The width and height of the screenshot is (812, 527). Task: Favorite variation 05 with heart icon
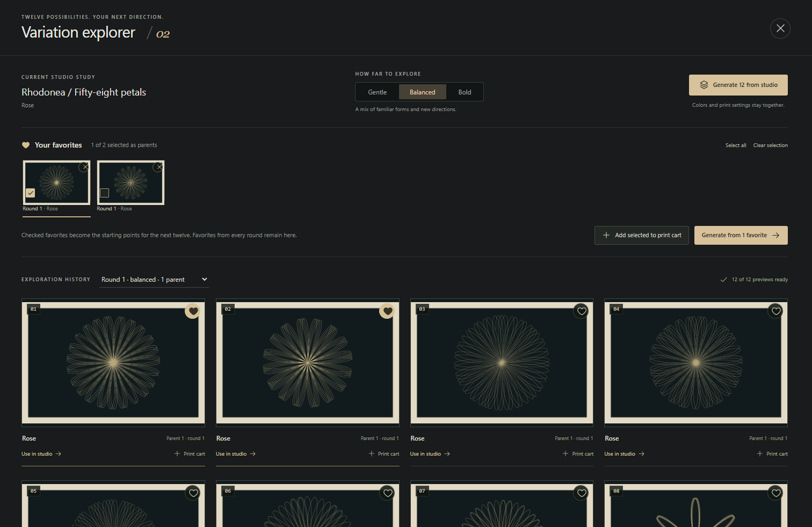tap(193, 493)
